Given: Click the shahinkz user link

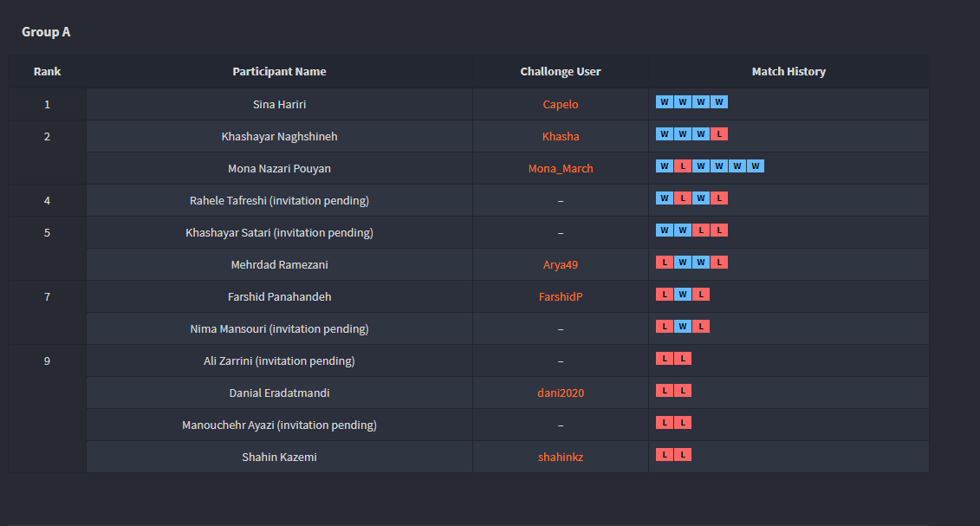Looking at the screenshot, I should 561,458.
